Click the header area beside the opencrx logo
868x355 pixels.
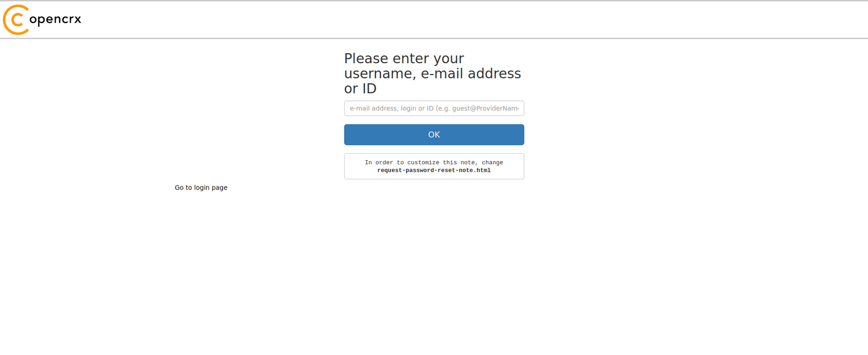tap(473, 19)
